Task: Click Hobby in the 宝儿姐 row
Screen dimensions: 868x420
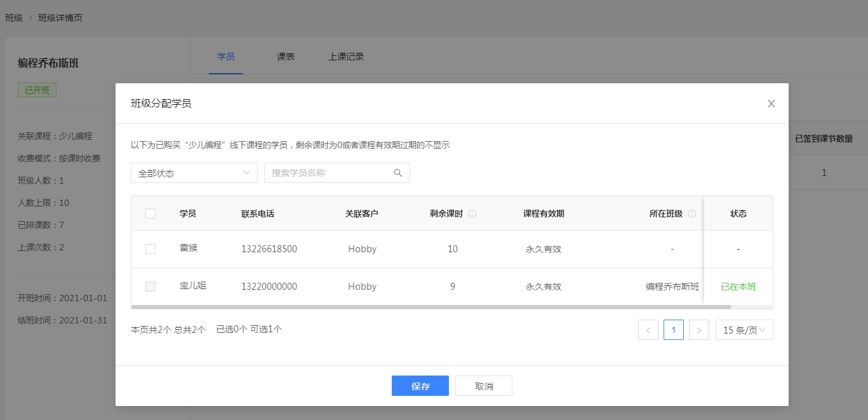Action: (x=363, y=287)
